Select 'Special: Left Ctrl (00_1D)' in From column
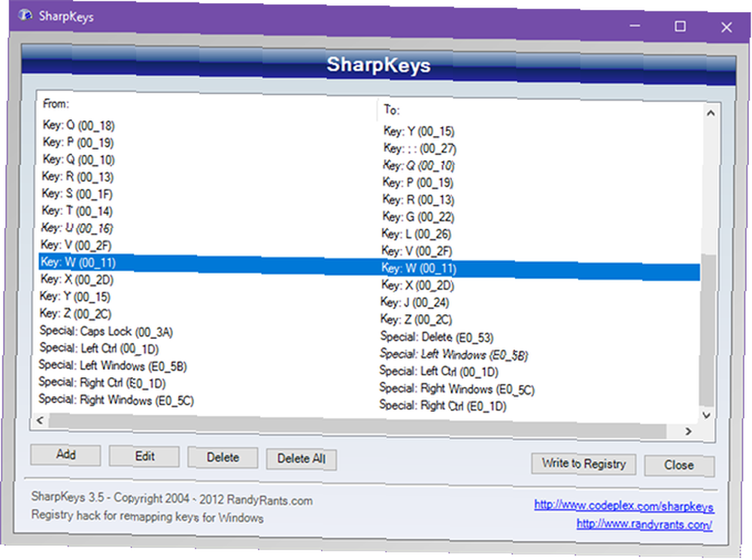Image resolution: width=752 pixels, height=560 pixels. coord(99,348)
